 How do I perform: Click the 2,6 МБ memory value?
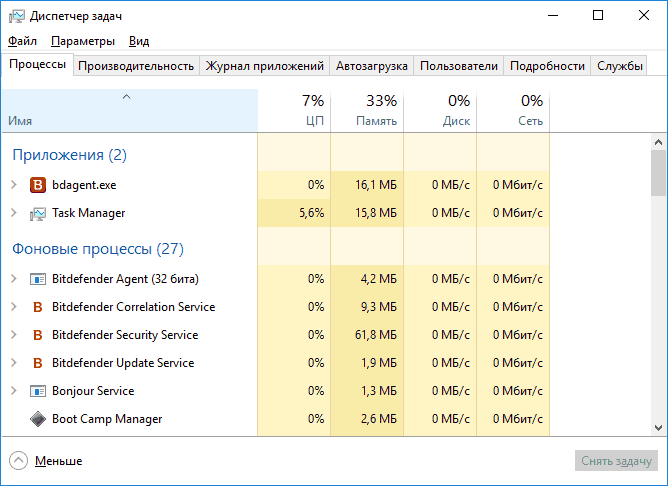[x=379, y=419]
